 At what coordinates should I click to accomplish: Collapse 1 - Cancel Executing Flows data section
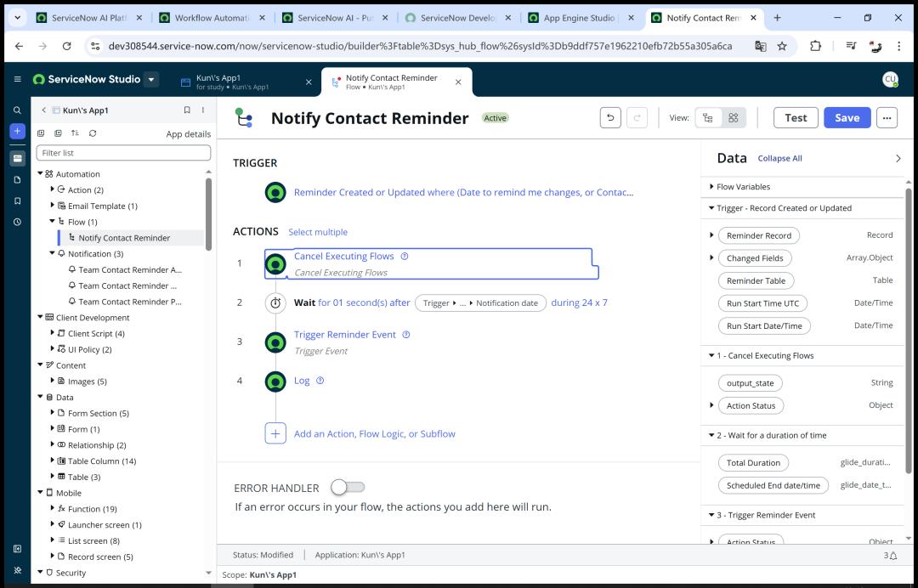(711, 355)
